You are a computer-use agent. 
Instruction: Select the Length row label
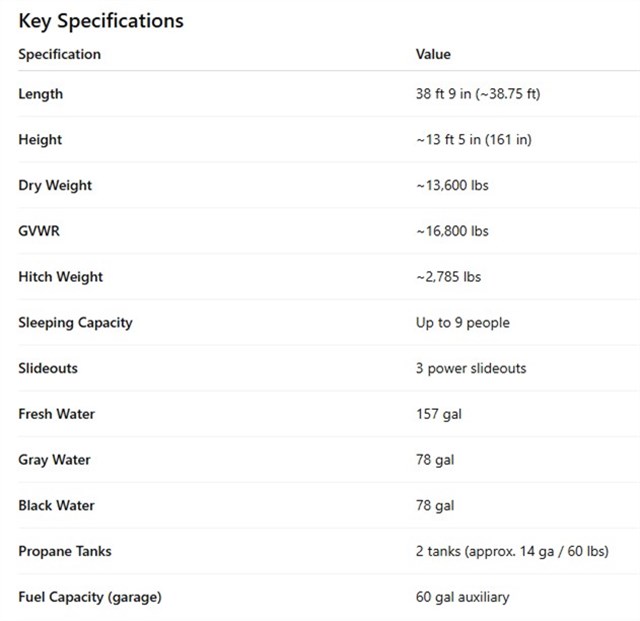[x=40, y=94]
